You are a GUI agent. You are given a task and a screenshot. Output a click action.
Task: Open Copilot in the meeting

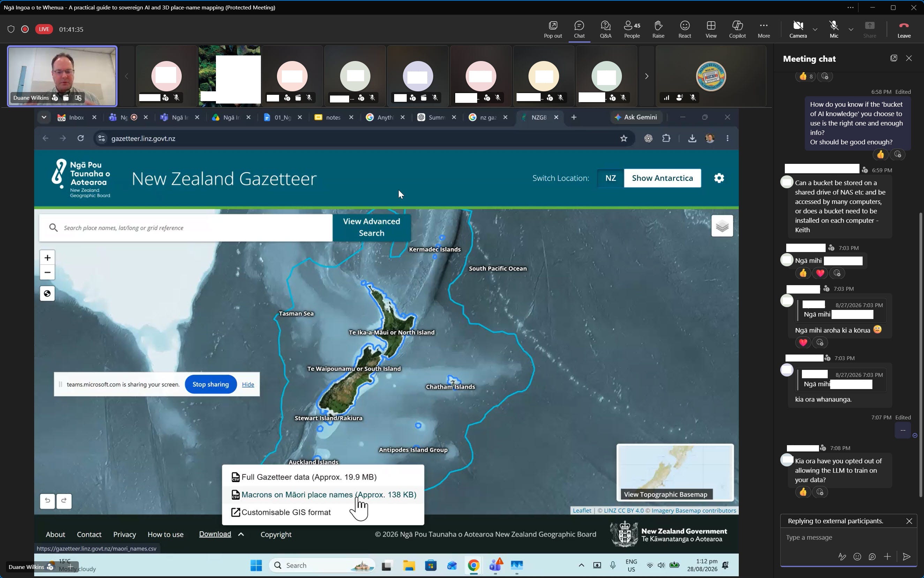(737, 29)
